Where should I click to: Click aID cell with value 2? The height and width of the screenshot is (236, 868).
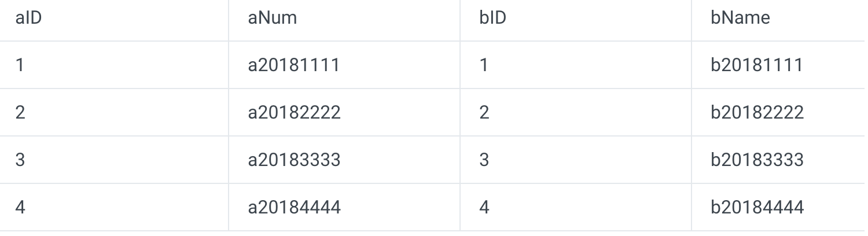pos(20,112)
